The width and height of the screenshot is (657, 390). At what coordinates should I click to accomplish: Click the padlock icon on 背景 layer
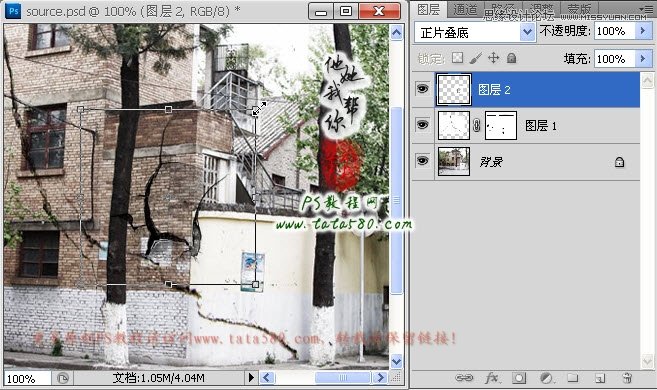pos(619,162)
